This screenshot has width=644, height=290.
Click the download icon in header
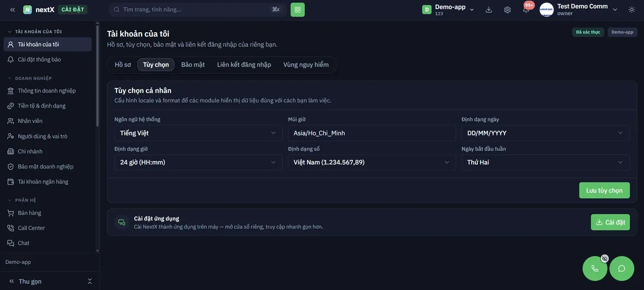pos(489,9)
